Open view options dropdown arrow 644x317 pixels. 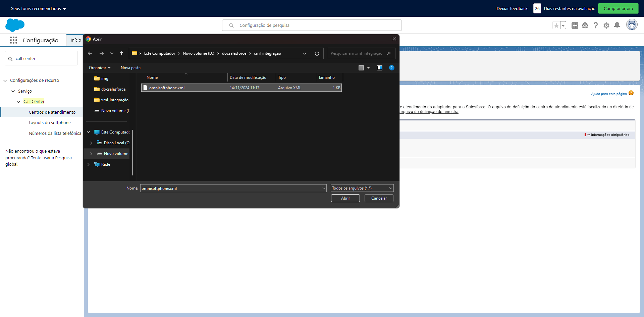click(x=369, y=68)
